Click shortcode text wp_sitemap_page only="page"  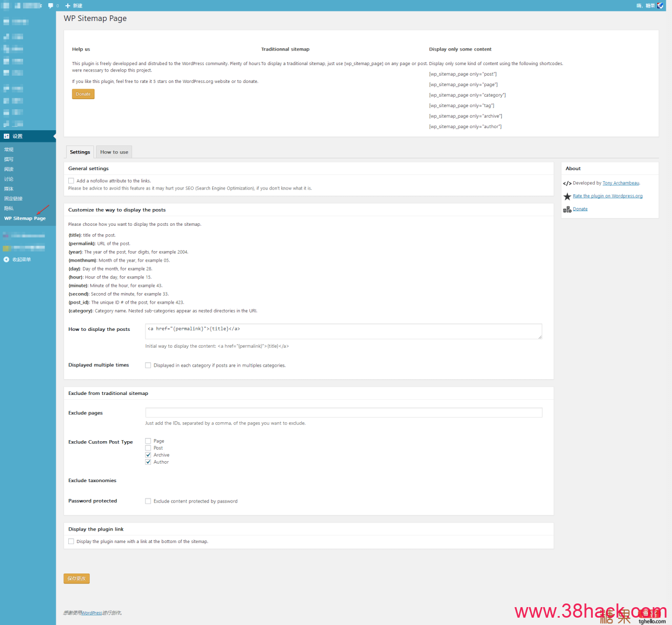(463, 85)
